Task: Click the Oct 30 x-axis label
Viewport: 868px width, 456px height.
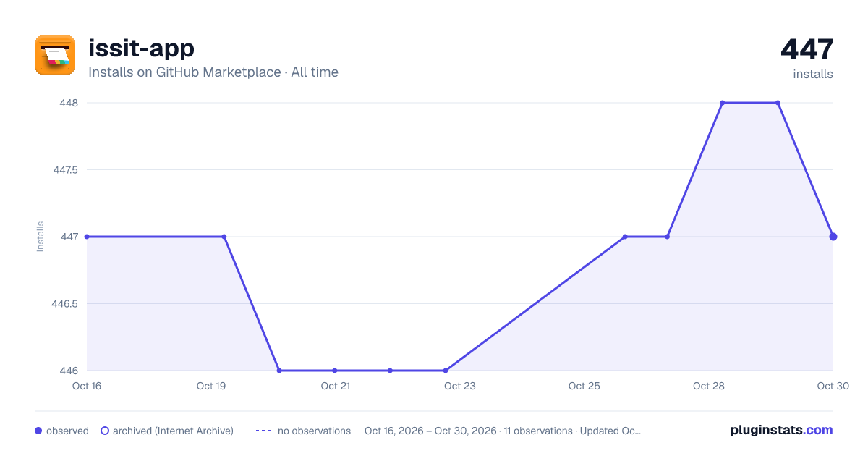Action: pyautogui.click(x=833, y=386)
